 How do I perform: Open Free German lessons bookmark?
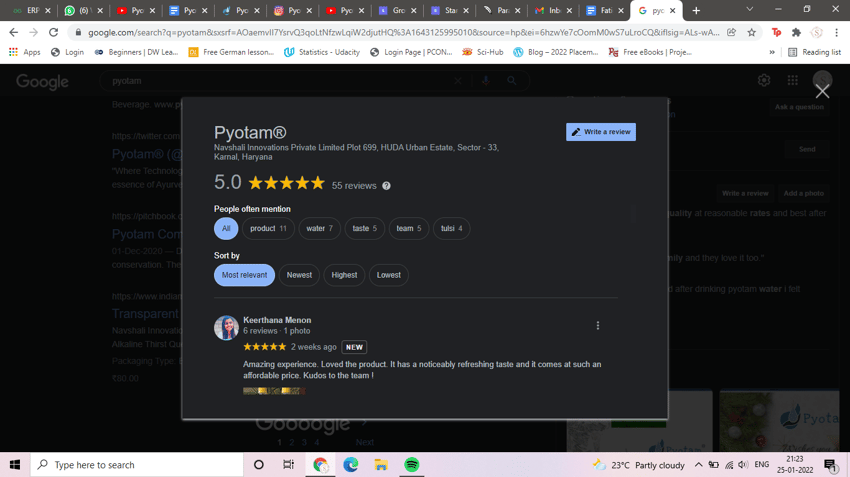pyautogui.click(x=231, y=52)
